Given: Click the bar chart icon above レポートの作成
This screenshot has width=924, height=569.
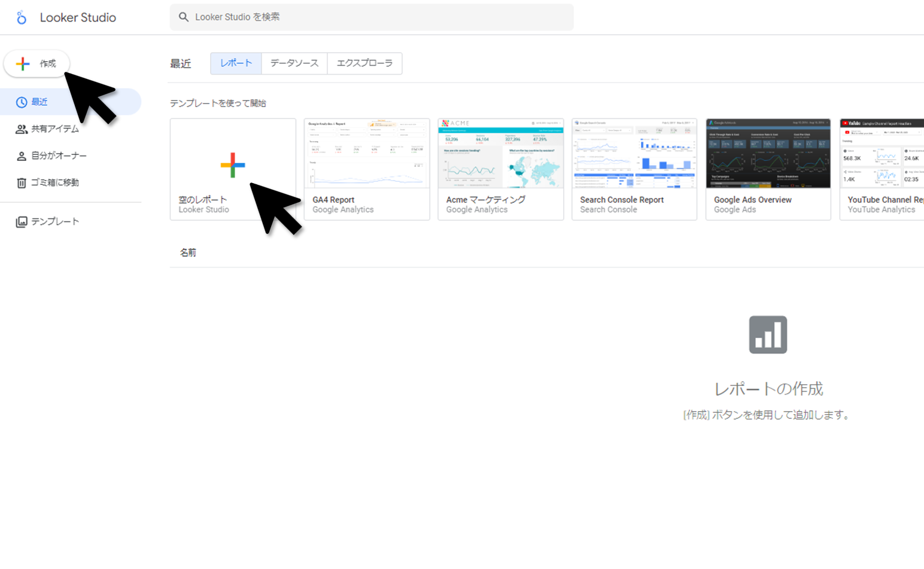Looking at the screenshot, I should click(x=768, y=335).
